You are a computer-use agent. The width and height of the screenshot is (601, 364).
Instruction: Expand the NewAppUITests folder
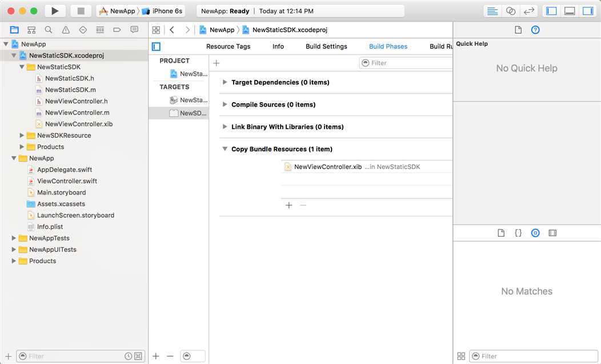coord(14,249)
